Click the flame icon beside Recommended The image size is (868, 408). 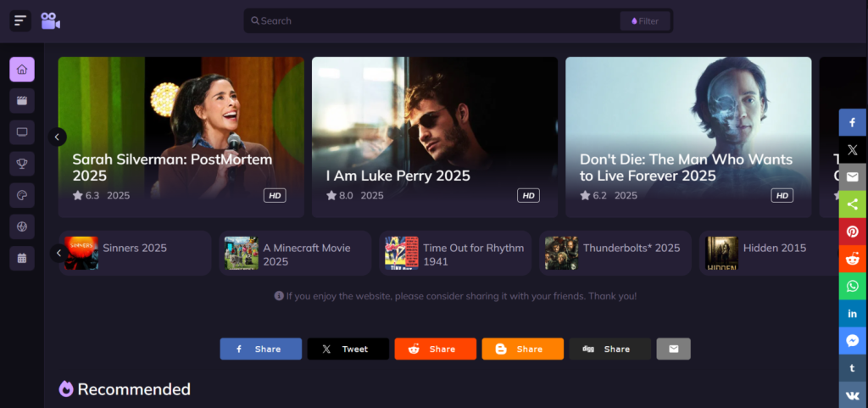pos(66,389)
